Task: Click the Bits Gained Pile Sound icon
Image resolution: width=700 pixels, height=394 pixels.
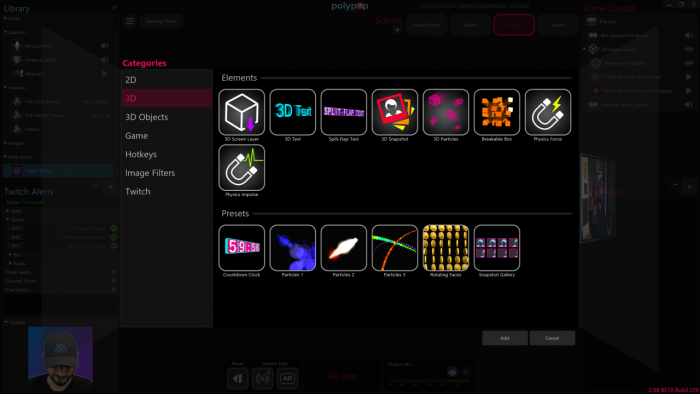Action: tap(593, 35)
